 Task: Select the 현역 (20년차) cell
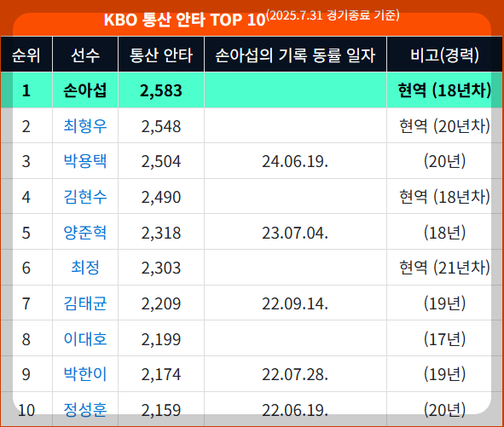[445, 126]
